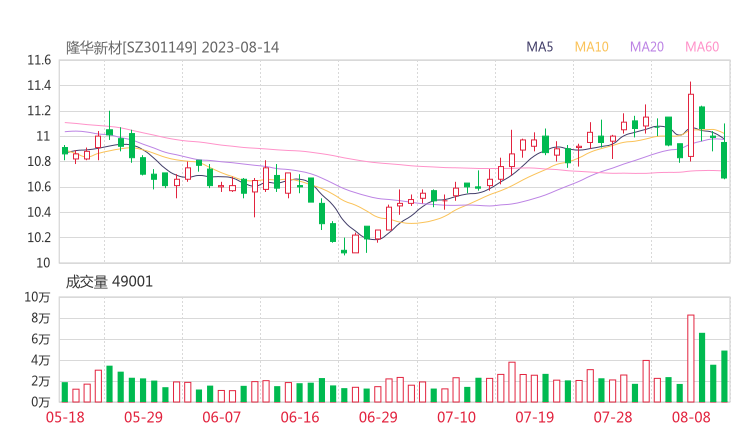The width and height of the screenshot is (740, 440).
Task: Click the 11.6 price axis label
Action: point(39,60)
